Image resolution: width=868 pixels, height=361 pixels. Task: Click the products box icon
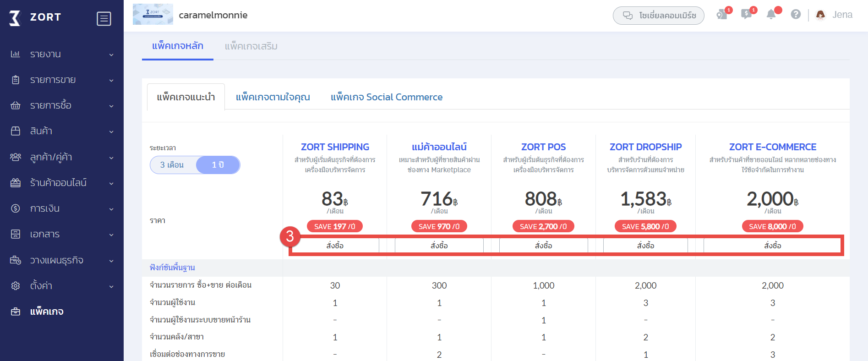(x=16, y=131)
